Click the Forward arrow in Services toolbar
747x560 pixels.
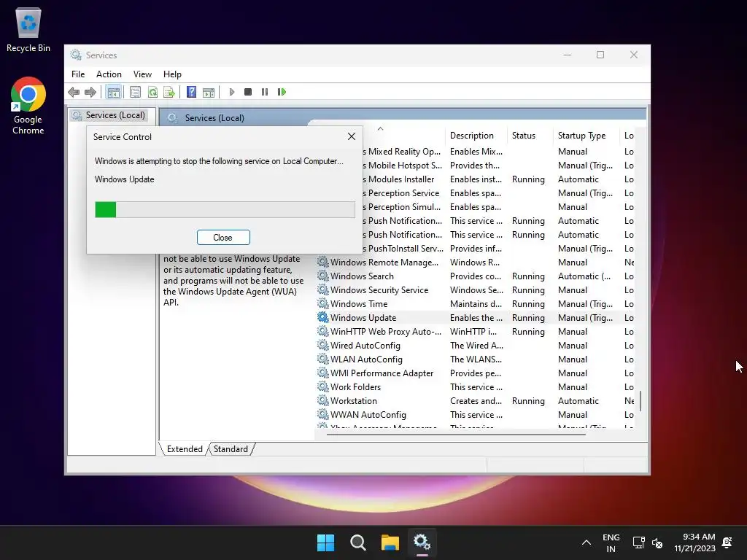90,92
